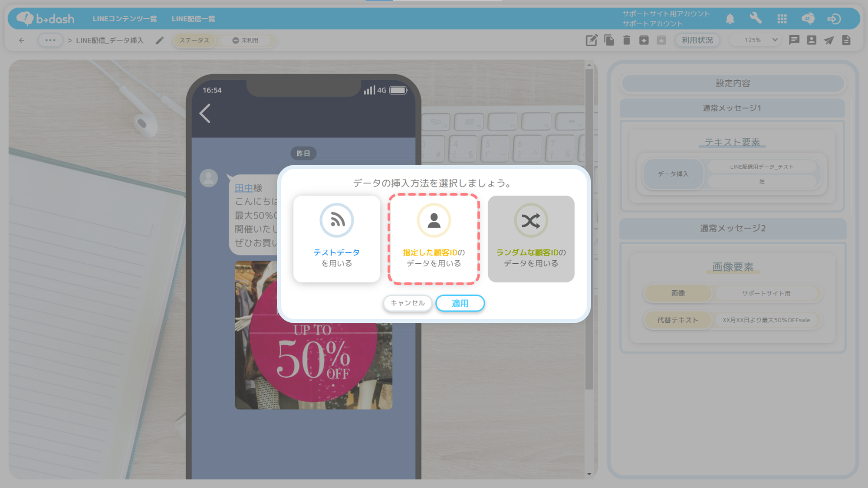Expand the breadcrumb ellipsis menu
868x488 pixels.
click(50, 40)
